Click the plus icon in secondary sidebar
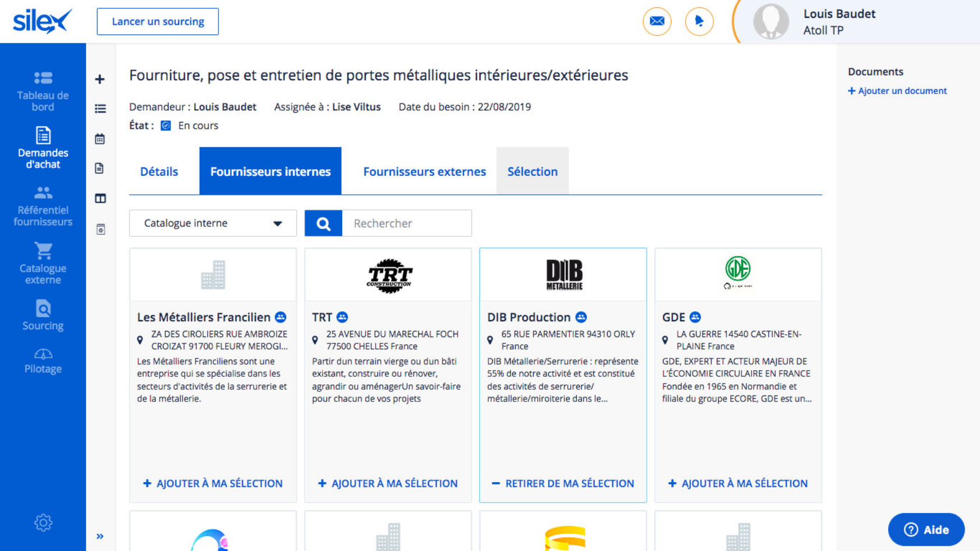Screen dimensions: 980x551 [x=100, y=79]
